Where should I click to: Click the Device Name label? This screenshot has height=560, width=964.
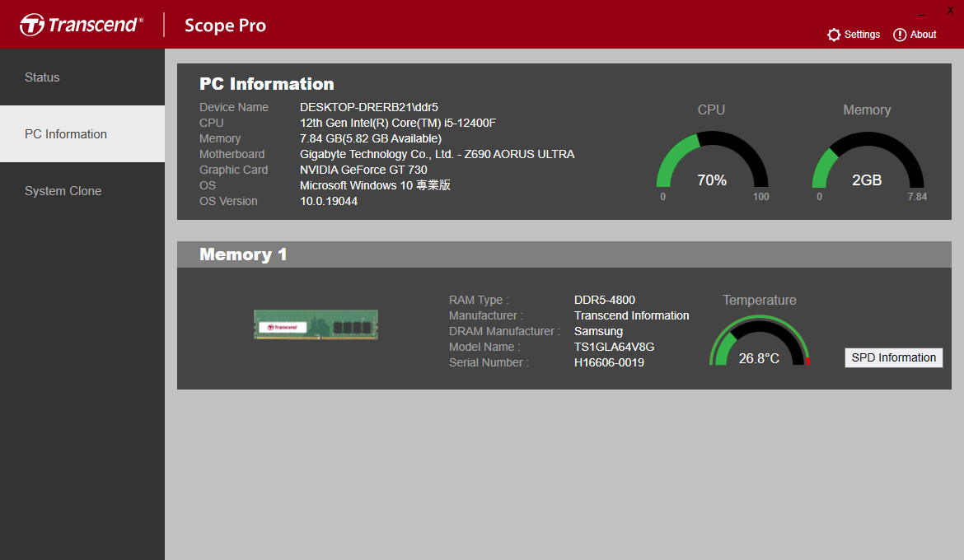click(x=234, y=107)
